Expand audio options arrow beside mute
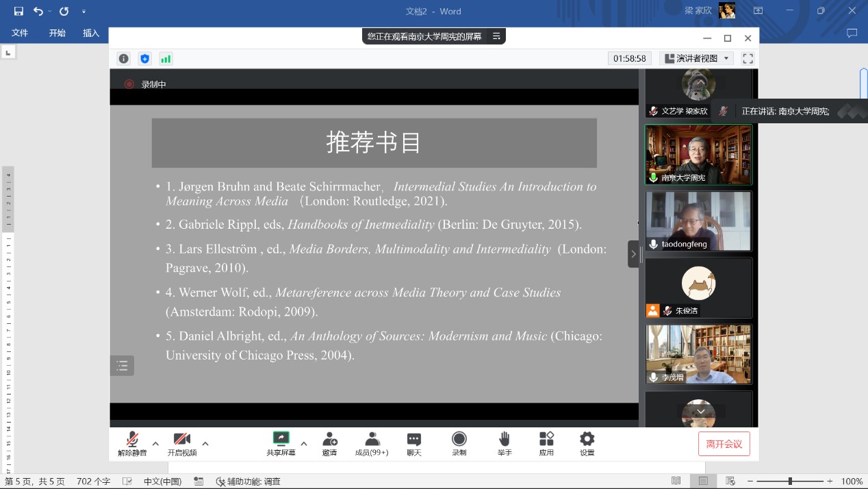This screenshot has height=489, width=868. pyautogui.click(x=155, y=443)
